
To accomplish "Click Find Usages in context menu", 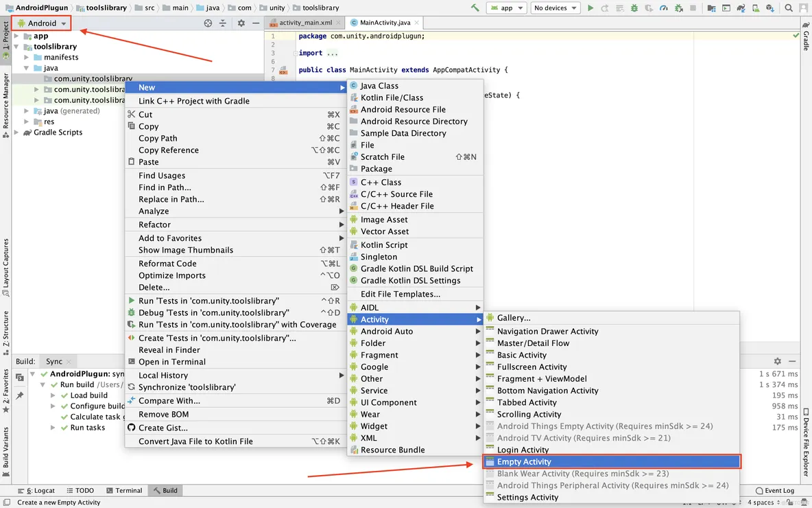I will coord(236,176).
